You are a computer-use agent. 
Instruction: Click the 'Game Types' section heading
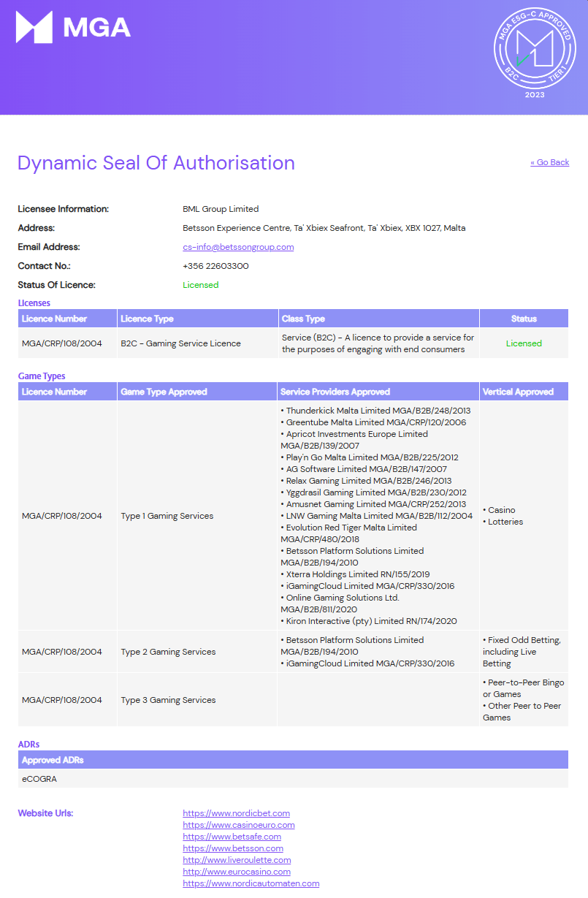42,376
